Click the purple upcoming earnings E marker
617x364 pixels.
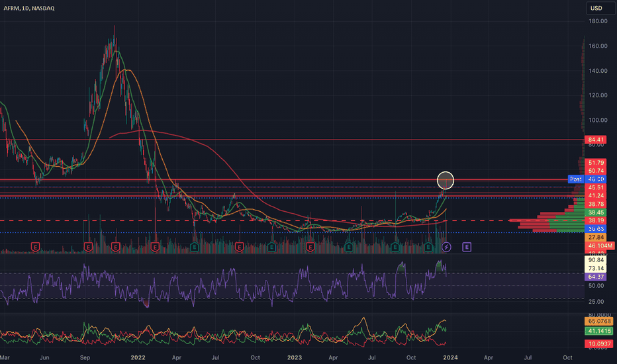pos(467,247)
